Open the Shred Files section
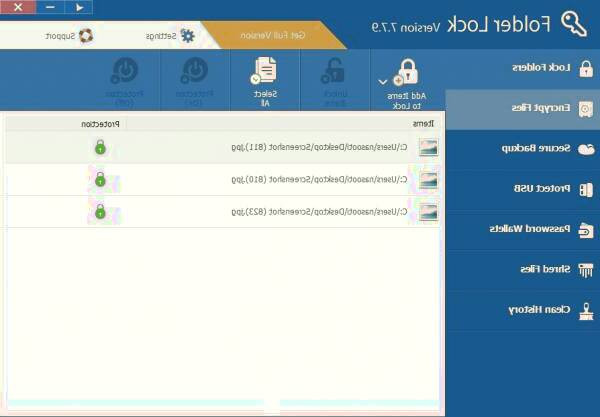Image resolution: width=600 pixels, height=417 pixels. pos(523,270)
